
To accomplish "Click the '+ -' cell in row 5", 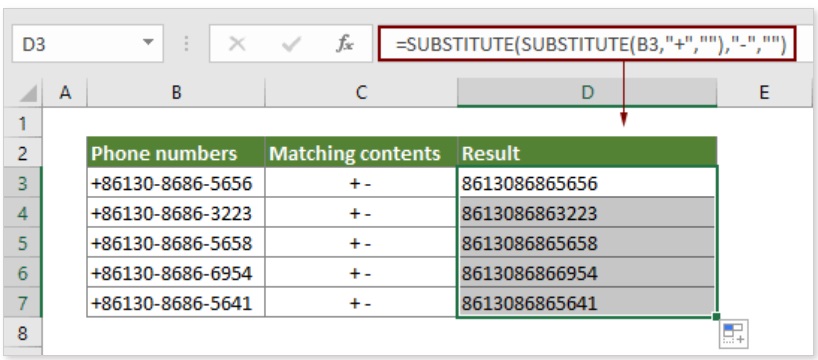I will click(x=361, y=243).
